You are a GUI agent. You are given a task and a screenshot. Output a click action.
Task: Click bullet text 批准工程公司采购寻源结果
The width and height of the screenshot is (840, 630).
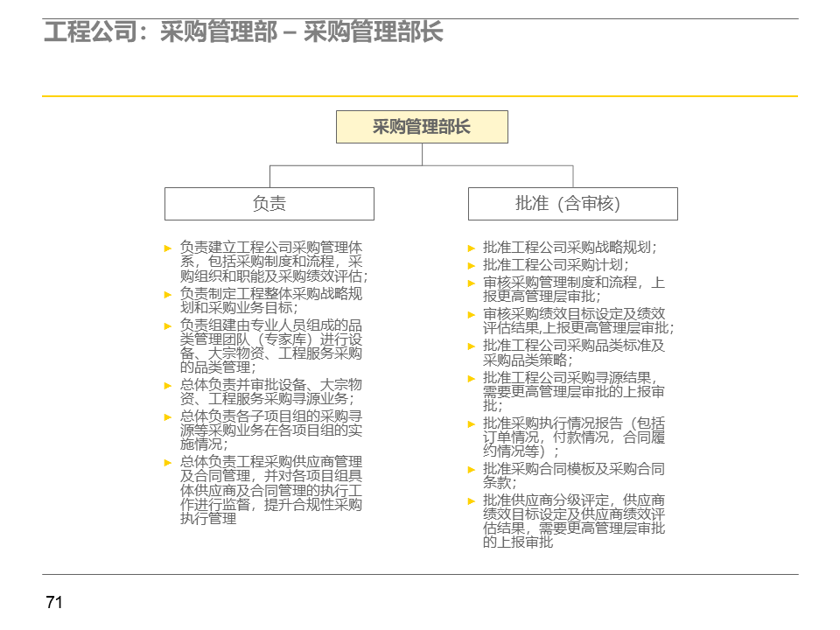tap(574, 391)
